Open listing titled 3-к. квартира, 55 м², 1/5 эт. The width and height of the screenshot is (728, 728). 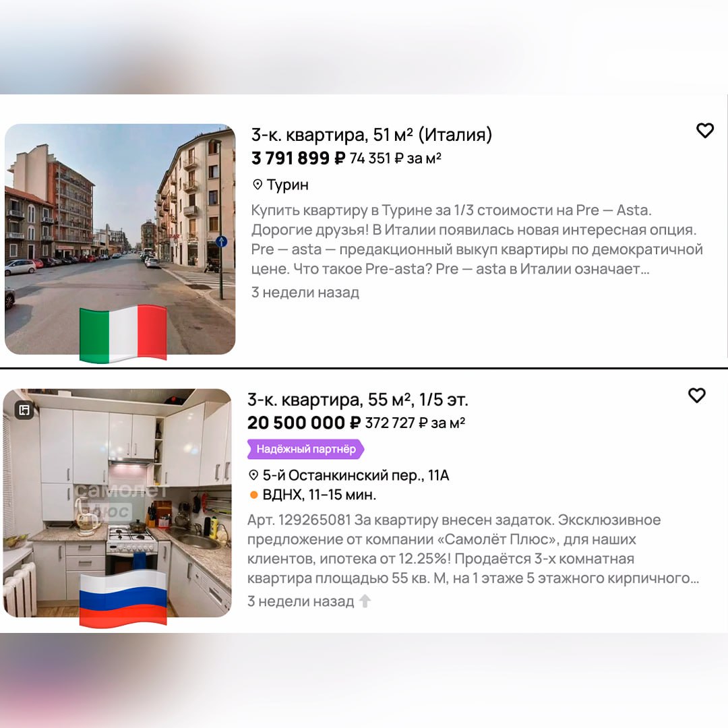coord(357,399)
